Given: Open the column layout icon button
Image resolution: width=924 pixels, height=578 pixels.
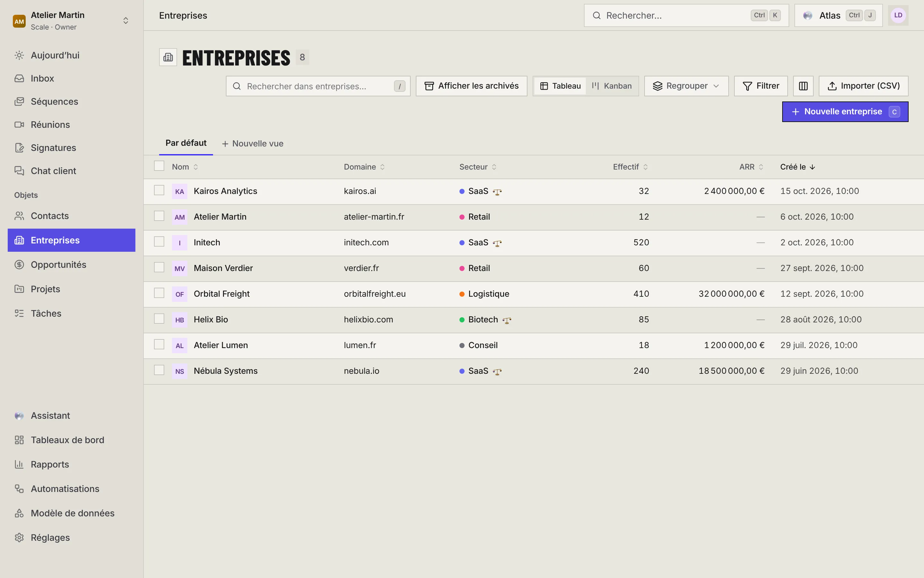Looking at the screenshot, I should pyautogui.click(x=803, y=86).
